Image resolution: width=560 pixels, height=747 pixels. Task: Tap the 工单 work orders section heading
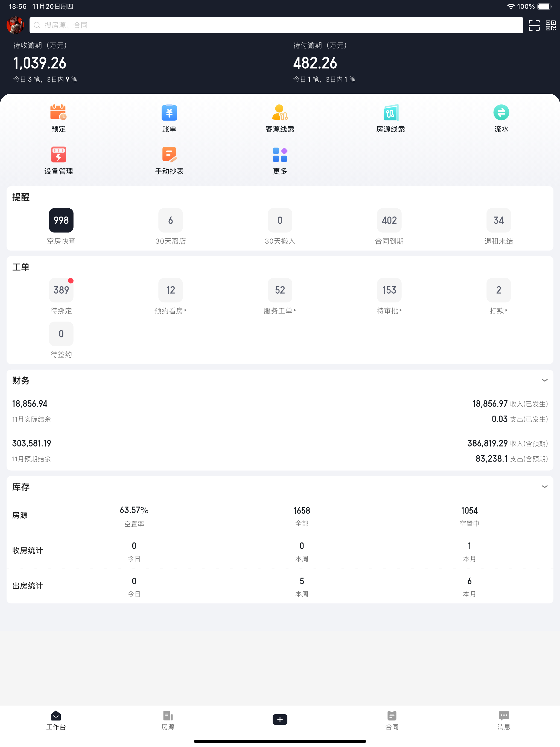click(21, 267)
